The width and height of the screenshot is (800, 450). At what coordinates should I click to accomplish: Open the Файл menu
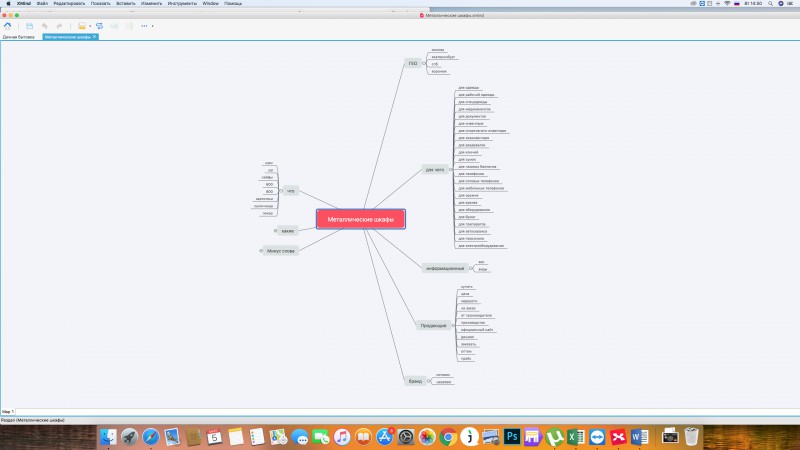(x=42, y=4)
